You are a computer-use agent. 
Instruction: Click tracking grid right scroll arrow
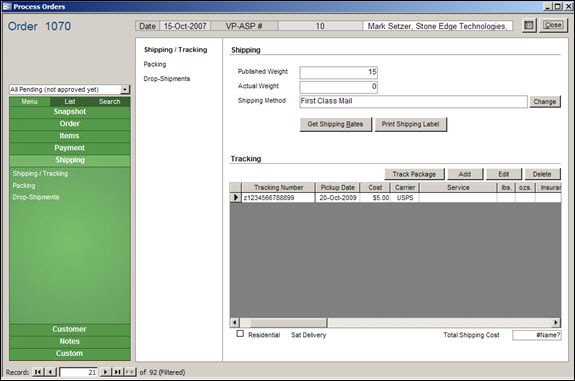(x=556, y=323)
